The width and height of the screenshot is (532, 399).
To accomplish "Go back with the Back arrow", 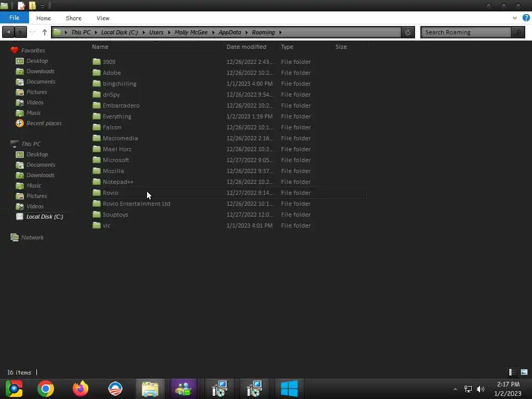I will tap(8, 32).
